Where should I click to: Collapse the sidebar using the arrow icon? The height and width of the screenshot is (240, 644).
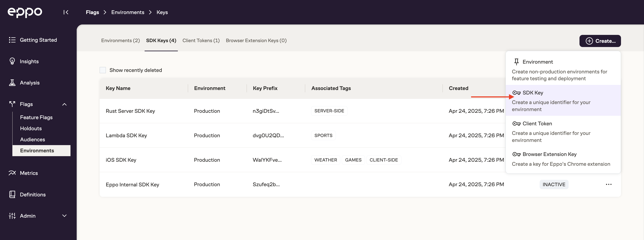(x=66, y=12)
